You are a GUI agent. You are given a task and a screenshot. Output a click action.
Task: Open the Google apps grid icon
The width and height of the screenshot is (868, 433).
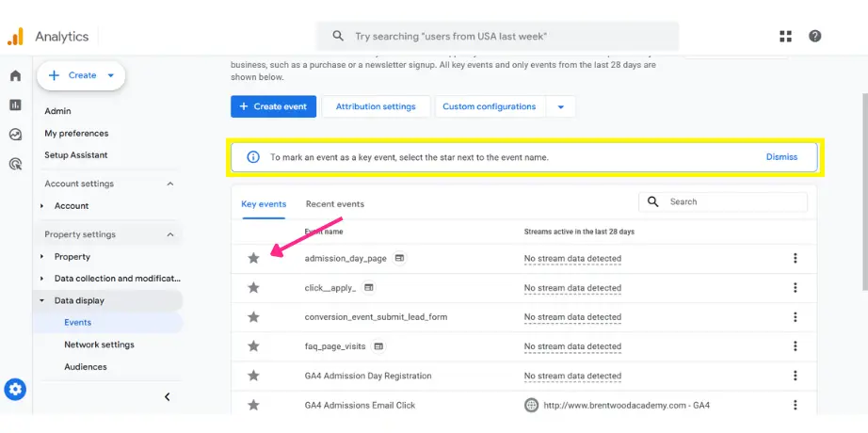(x=785, y=36)
